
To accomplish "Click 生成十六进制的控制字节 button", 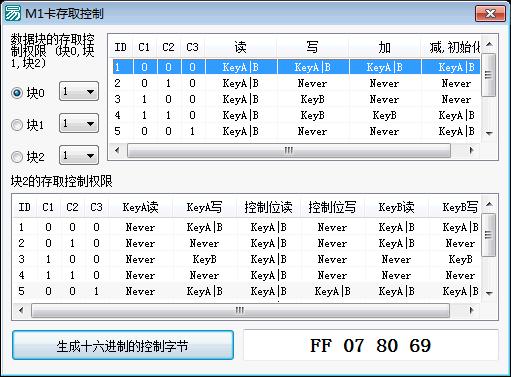I will (123, 345).
